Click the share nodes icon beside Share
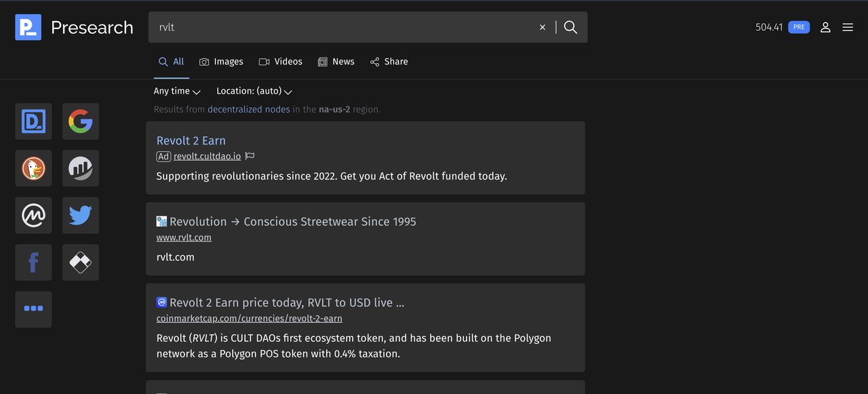 point(374,62)
